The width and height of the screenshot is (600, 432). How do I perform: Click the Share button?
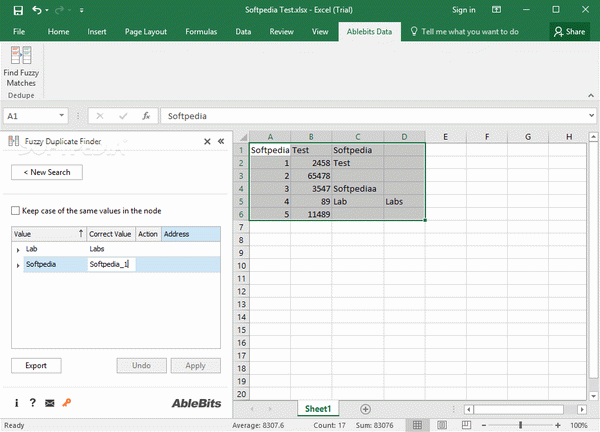coord(569,32)
